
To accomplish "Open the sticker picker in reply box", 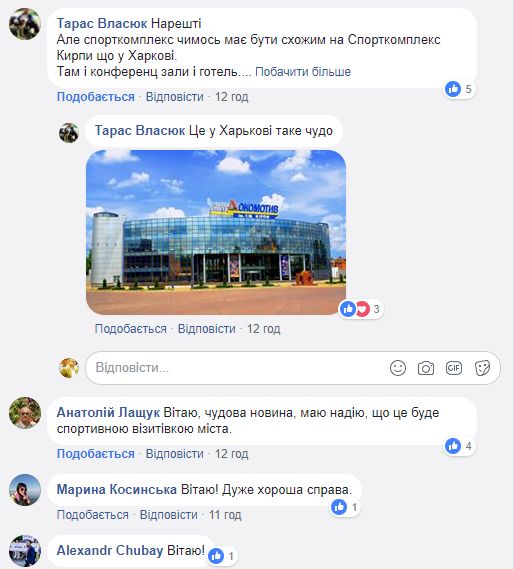I will (482, 368).
